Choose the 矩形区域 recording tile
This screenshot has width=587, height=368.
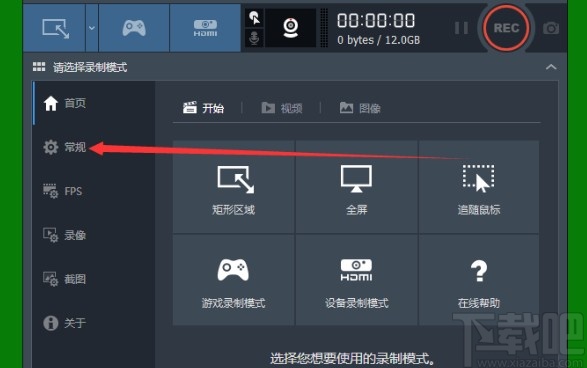click(234, 187)
